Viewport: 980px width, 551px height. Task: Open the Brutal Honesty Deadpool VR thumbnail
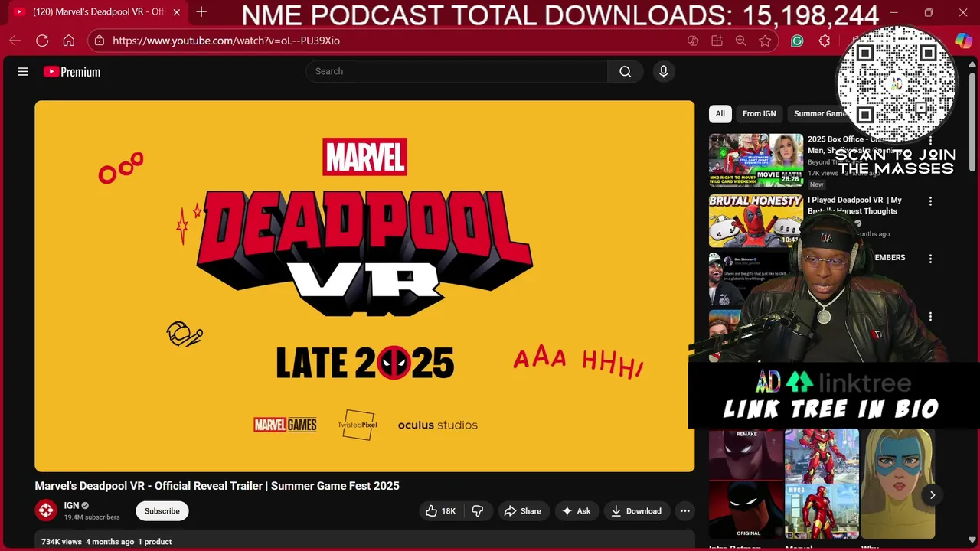coord(756,220)
